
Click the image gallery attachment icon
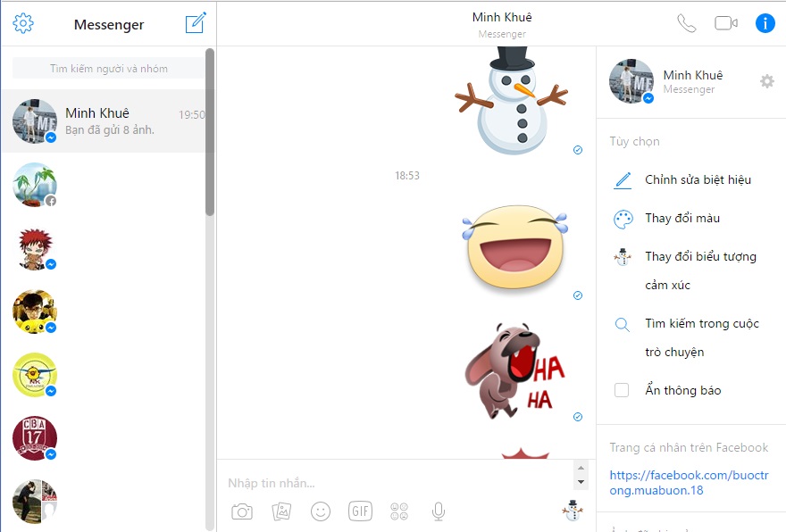[x=280, y=511]
